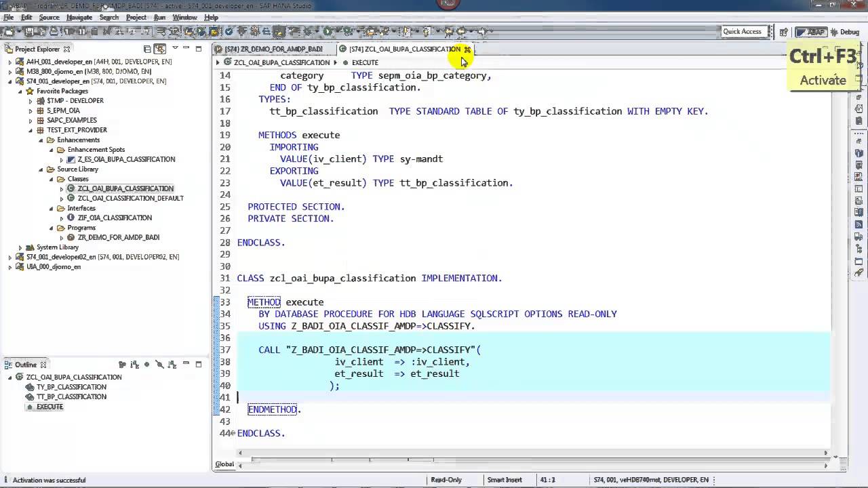
Task: Select TT_BP_CLASSIFICATION in Outline
Action: 71,396
